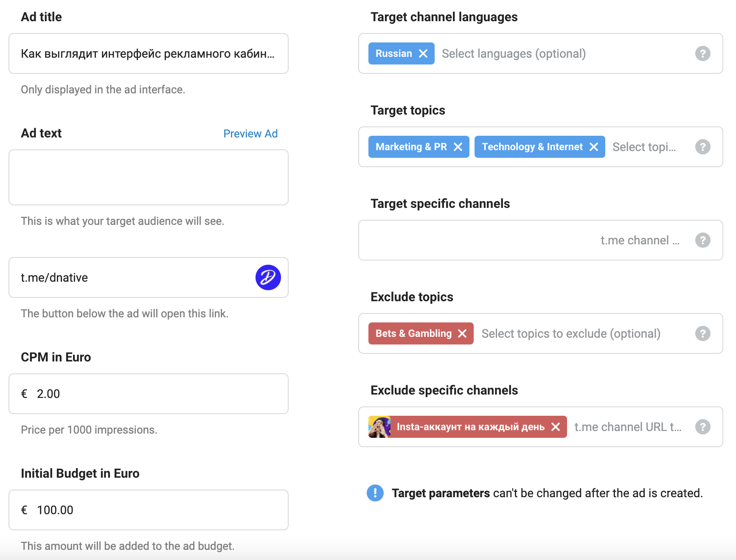
Task: Open help icon for Target topics
Action: (703, 147)
